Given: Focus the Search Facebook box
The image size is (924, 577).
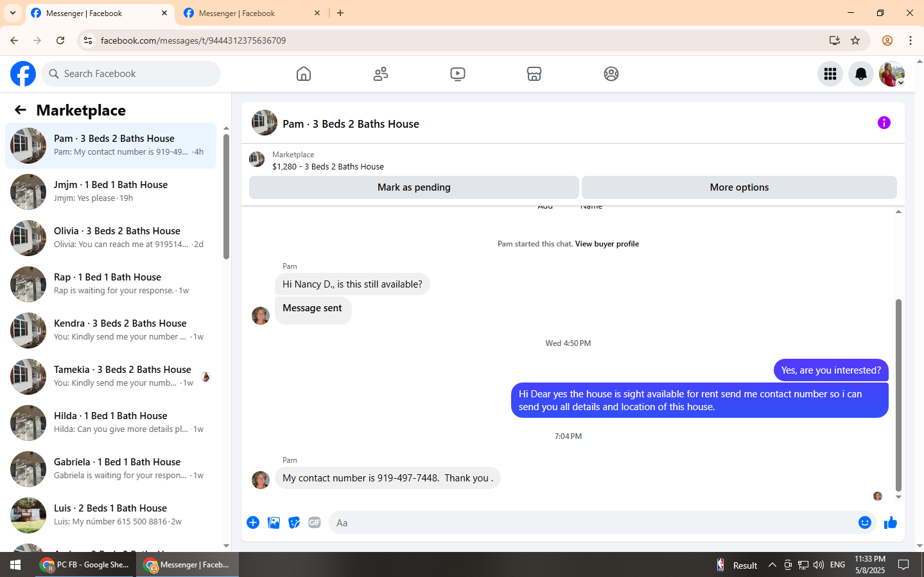Looking at the screenshot, I should point(131,74).
